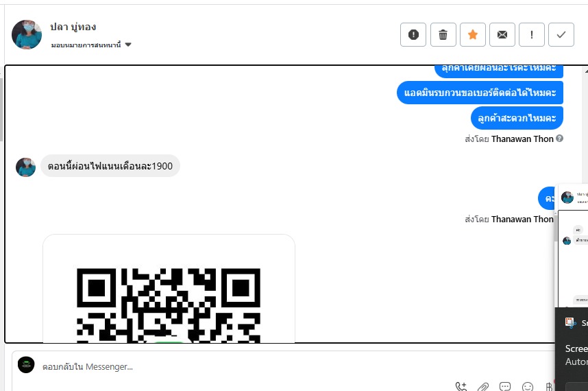Viewport: 588px width, 391px height.
Task: Open the Baht payment request icon
Action: point(549,386)
